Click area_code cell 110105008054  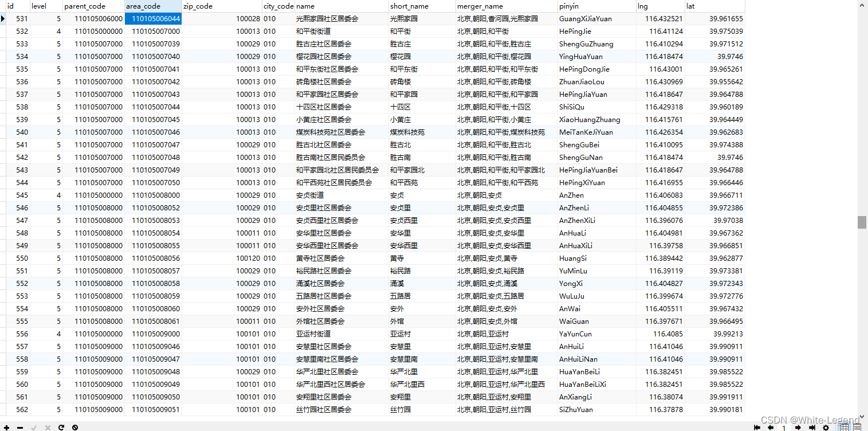coord(153,233)
